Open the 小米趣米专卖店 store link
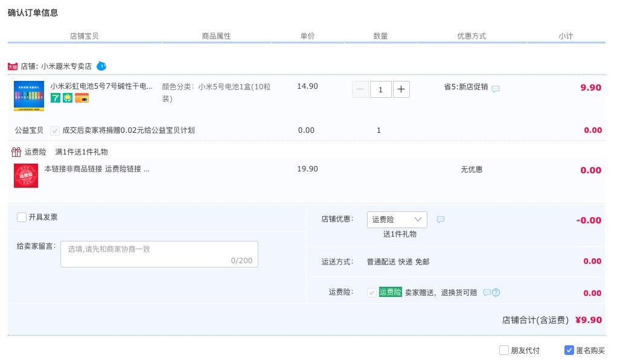Viewport: 629px width, 364px height. point(66,66)
